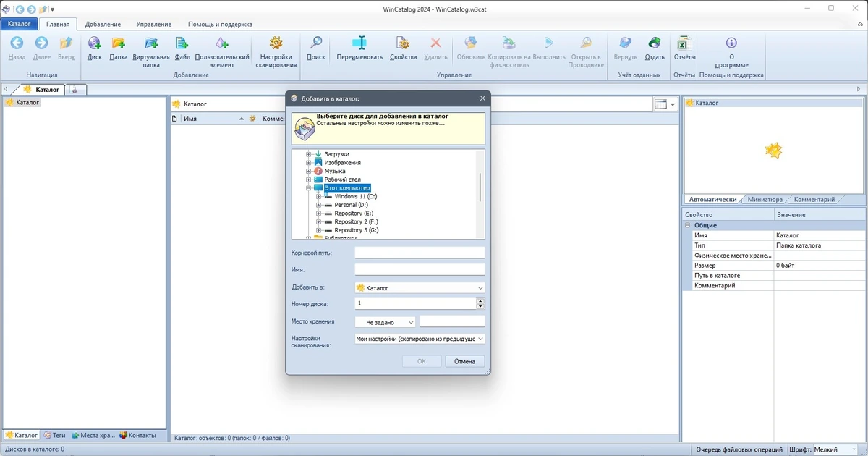The width and height of the screenshot is (868, 456).
Task: Click the Вернуть loan return icon
Action: [x=625, y=48]
